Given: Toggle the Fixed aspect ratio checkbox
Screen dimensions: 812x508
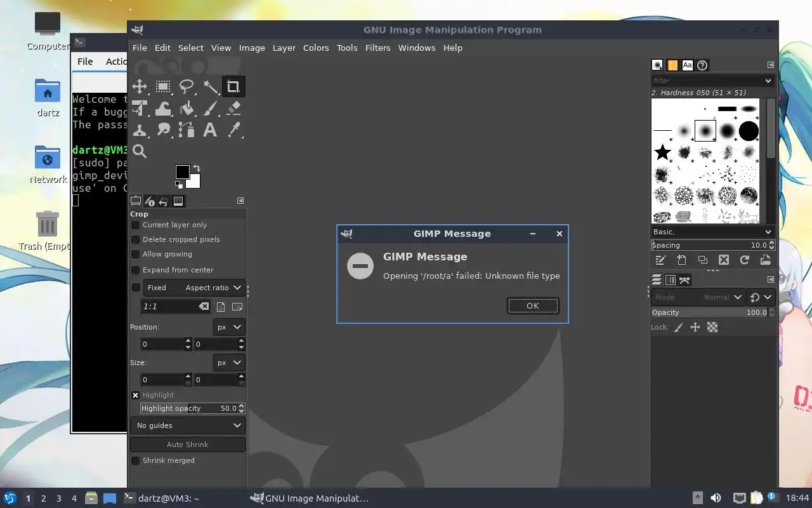Looking at the screenshot, I should (135, 288).
